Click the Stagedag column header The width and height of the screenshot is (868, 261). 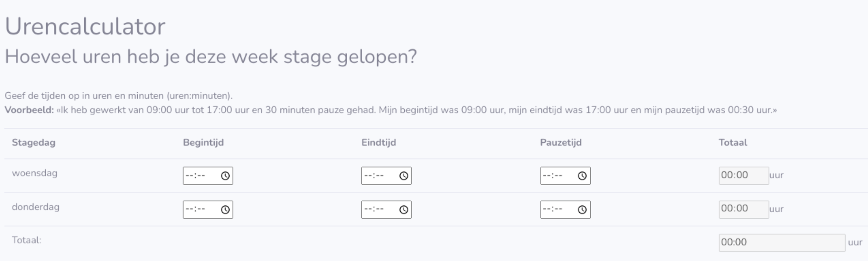pos(34,143)
